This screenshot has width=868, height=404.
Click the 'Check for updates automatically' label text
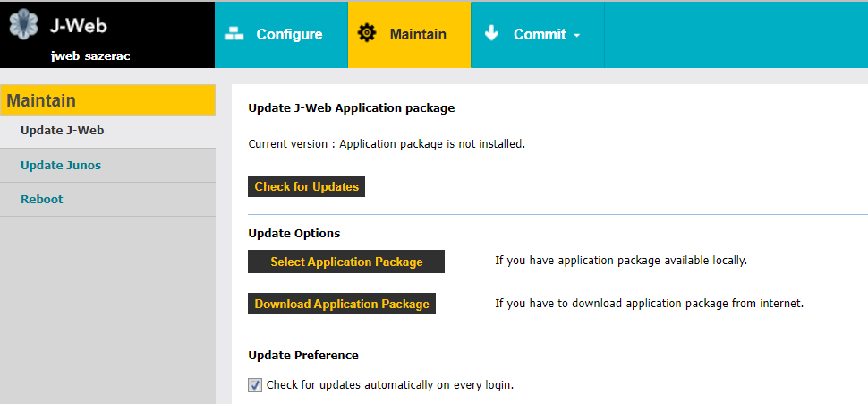click(x=390, y=385)
